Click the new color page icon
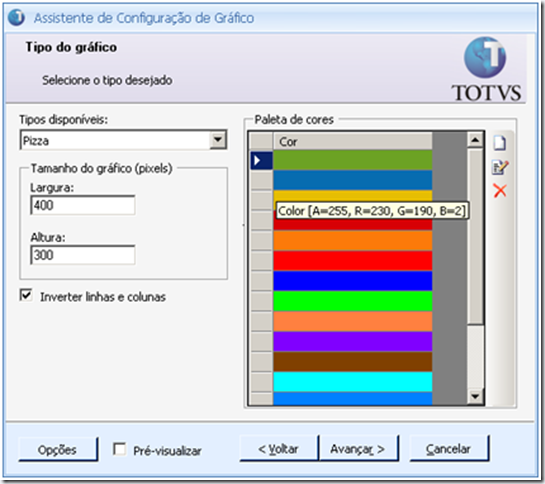The height and width of the screenshot is (484, 545). (x=500, y=143)
